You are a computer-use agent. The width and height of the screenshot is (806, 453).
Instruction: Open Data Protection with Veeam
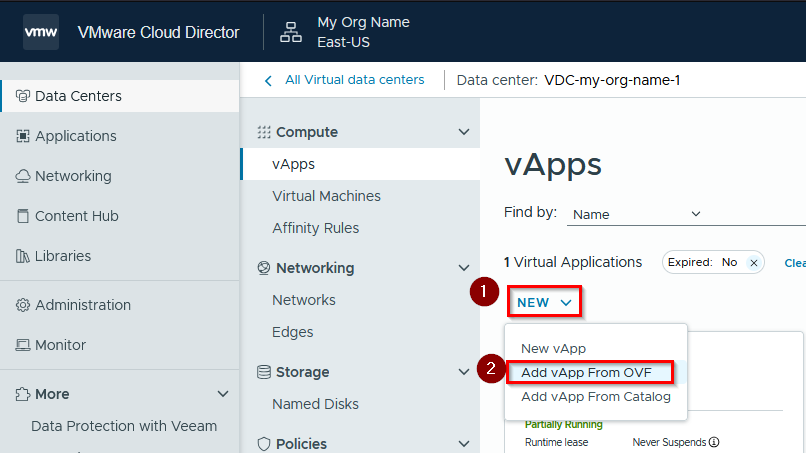point(124,426)
